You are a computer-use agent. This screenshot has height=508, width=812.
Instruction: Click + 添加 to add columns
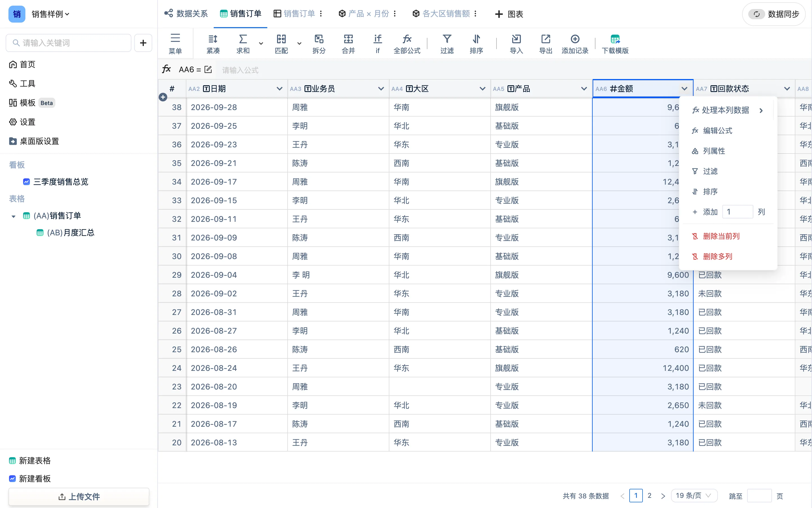[705, 212]
